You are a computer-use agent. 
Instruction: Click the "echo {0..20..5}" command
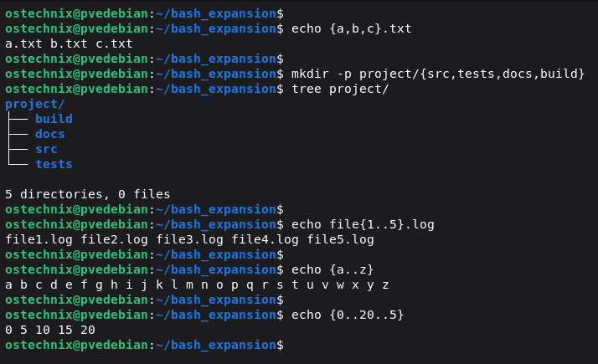click(347, 315)
